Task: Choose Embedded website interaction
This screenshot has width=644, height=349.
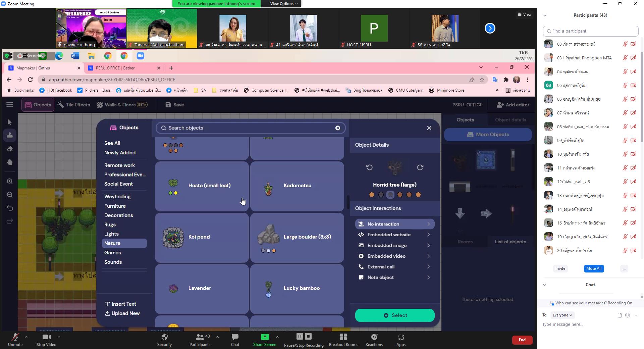Action: coord(395,235)
